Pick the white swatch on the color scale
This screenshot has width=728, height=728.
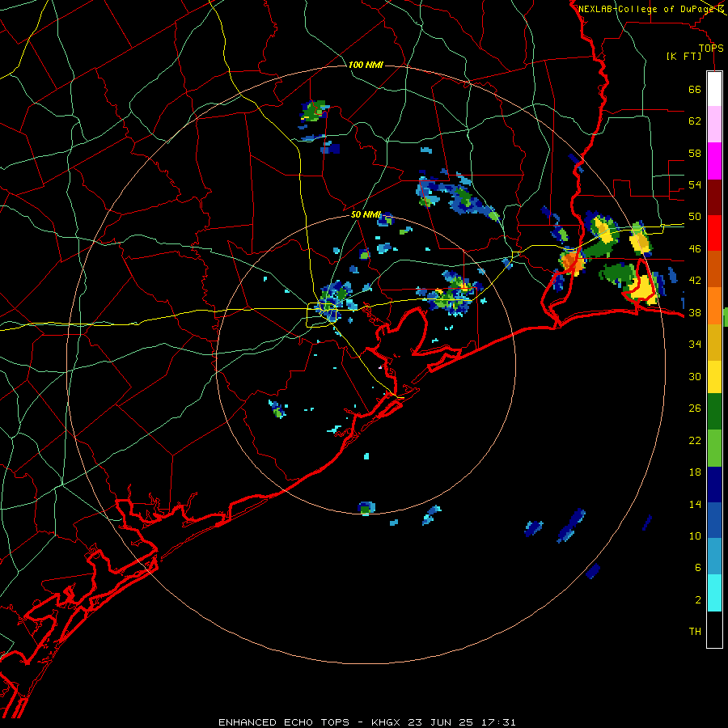714,89
